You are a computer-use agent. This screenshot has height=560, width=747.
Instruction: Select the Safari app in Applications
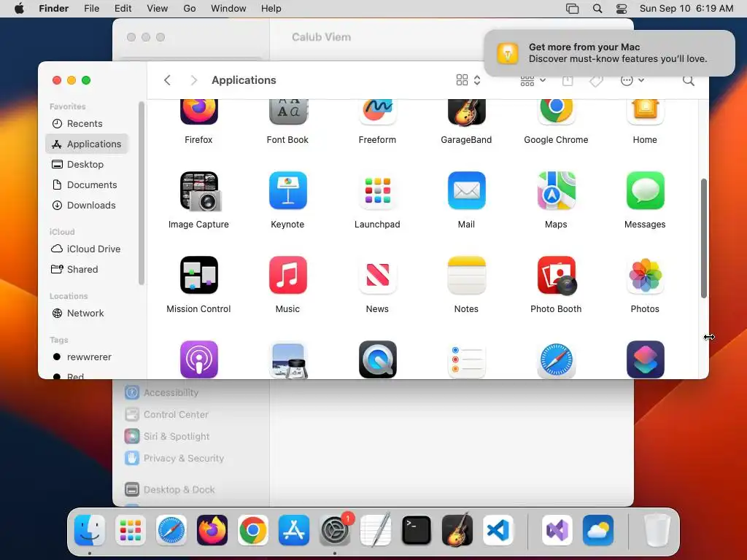point(556,360)
